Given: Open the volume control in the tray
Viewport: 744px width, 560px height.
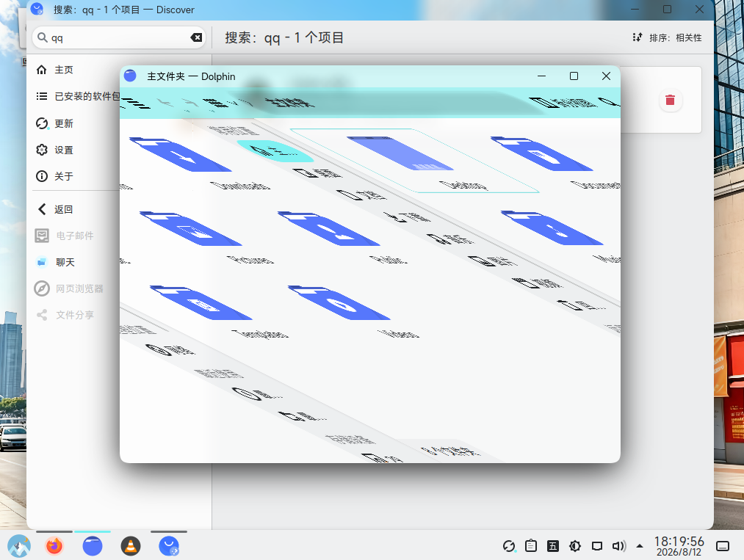Looking at the screenshot, I should 618,546.
